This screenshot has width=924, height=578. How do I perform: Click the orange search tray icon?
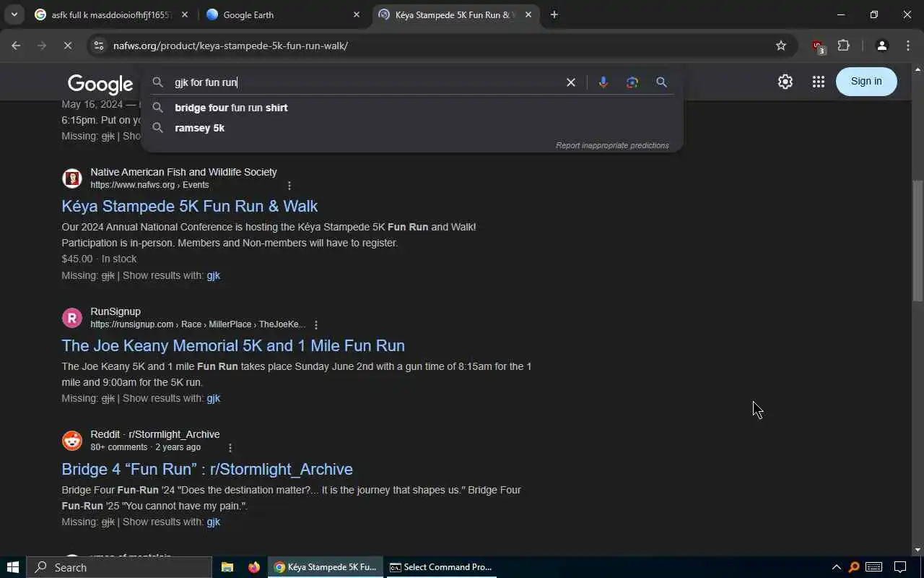point(854,567)
